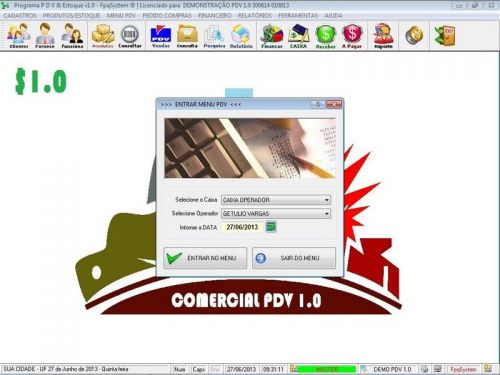Click the exit door toolbar icon
The width and height of the screenshot is (500, 375).
[x=445, y=35]
